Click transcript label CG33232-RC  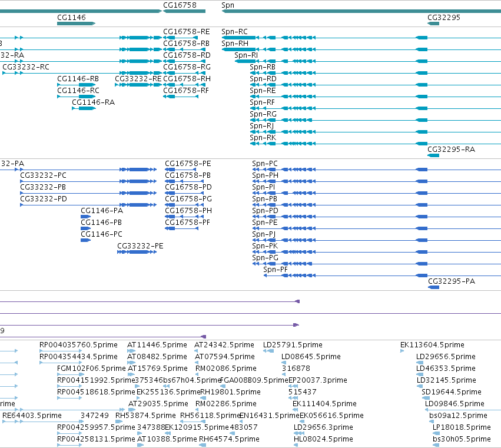click(x=26, y=67)
